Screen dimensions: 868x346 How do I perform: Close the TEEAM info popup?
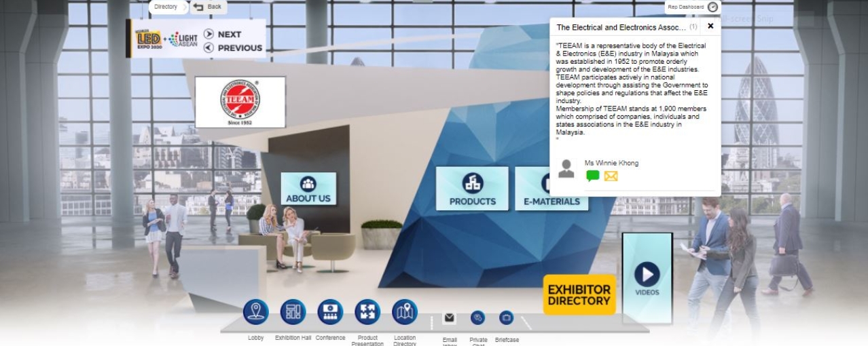pos(710,26)
